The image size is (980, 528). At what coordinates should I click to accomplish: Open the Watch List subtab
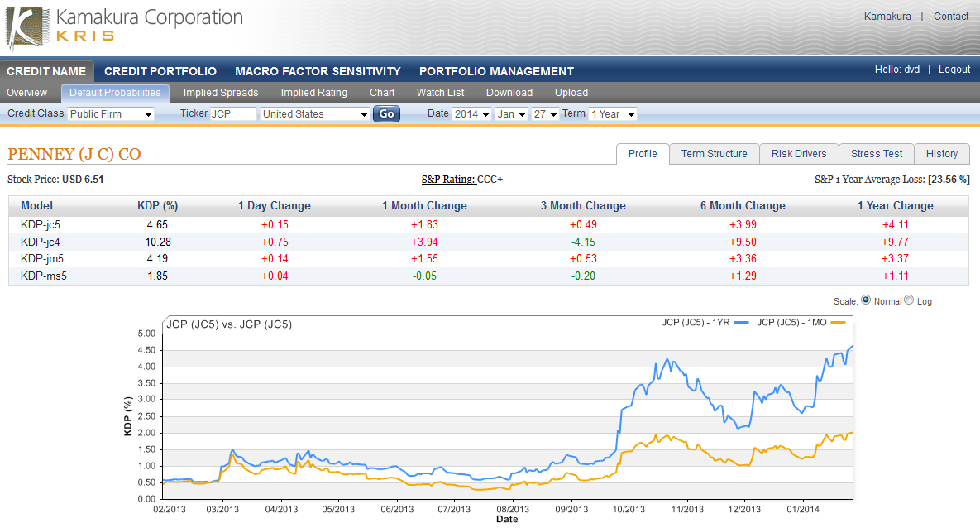[x=441, y=93]
